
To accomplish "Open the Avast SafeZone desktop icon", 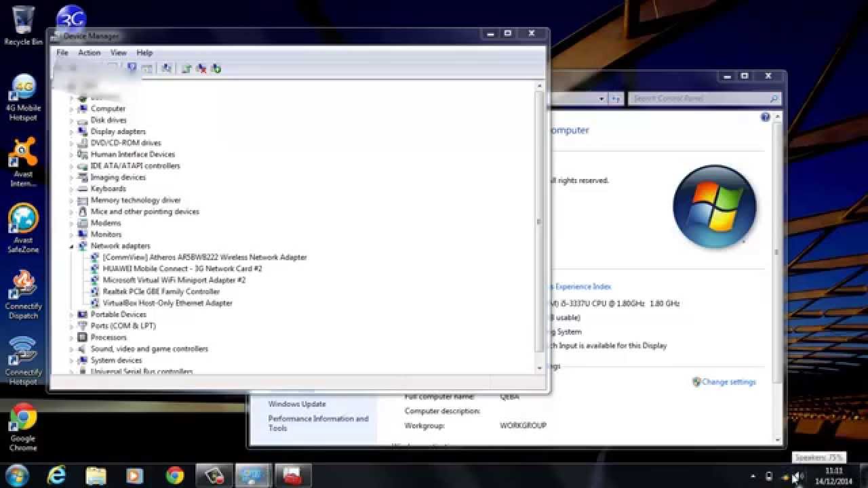I will 23,229.
